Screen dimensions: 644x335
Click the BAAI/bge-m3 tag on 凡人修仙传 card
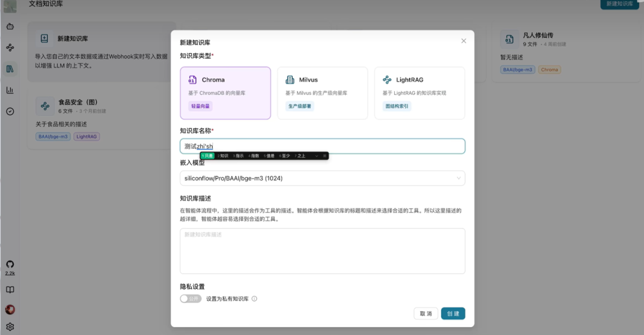point(518,69)
